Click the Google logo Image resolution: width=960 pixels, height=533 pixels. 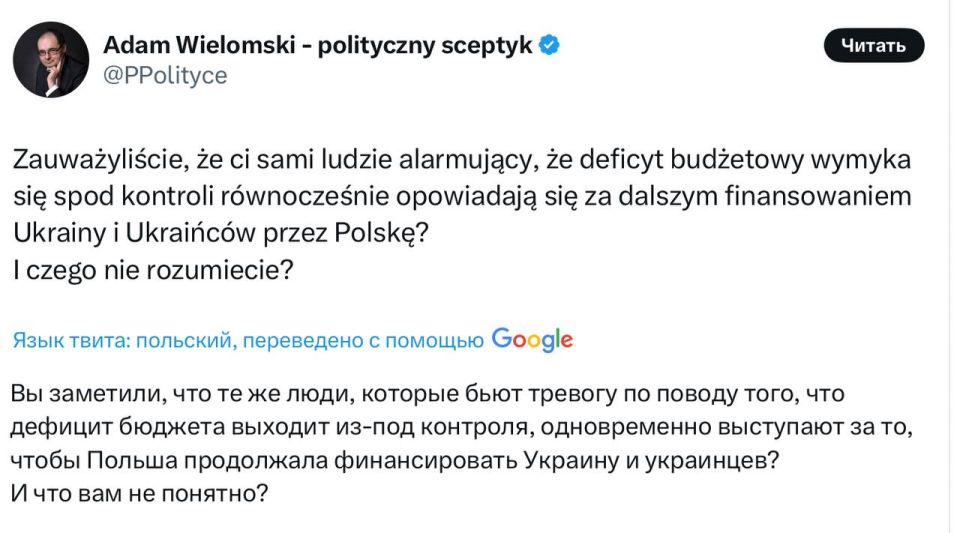tap(532, 339)
